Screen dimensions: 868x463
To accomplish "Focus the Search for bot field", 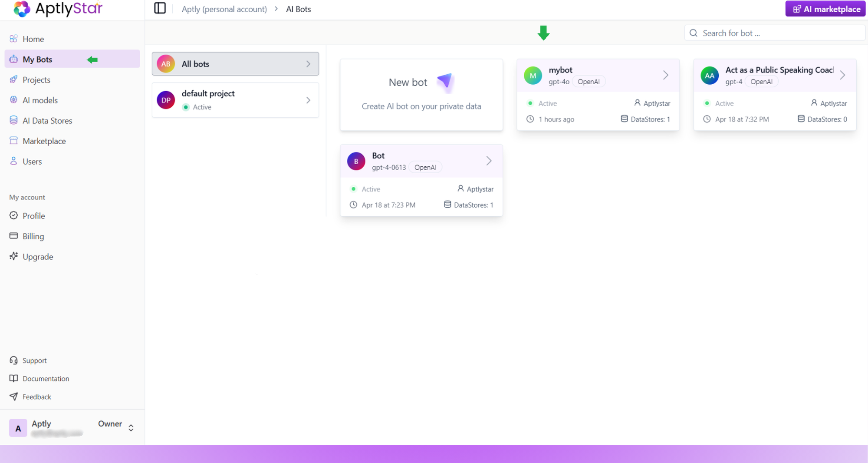I will [x=775, y=33].
